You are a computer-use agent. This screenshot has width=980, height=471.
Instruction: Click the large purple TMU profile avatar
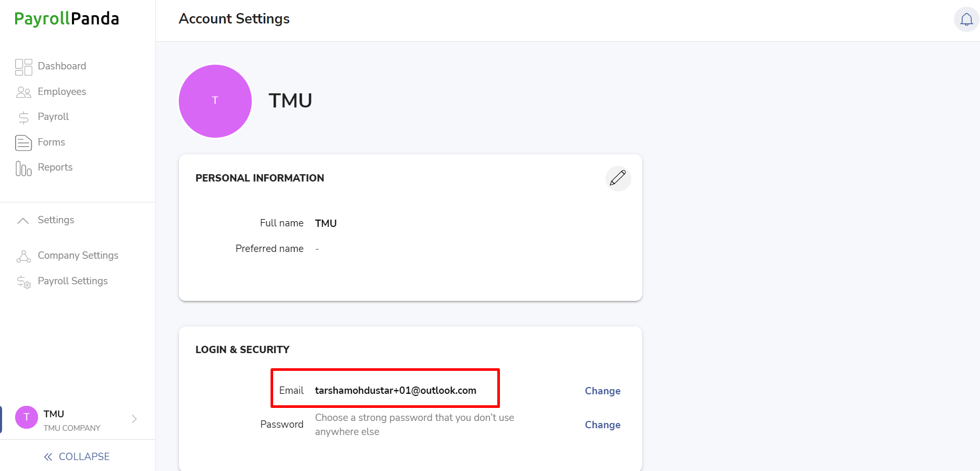215,101
